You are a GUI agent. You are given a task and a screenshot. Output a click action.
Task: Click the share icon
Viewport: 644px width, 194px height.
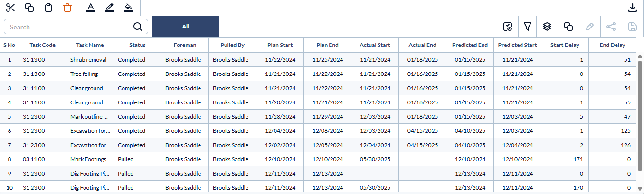tap(611, 27)
